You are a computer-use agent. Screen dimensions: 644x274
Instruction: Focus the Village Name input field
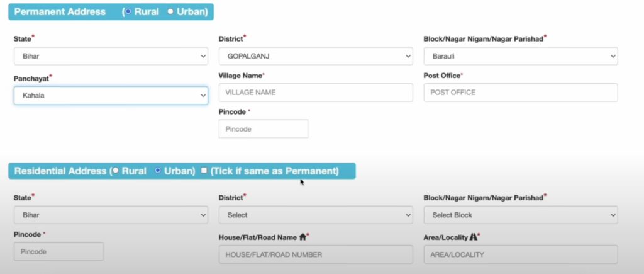click(316, 93)
